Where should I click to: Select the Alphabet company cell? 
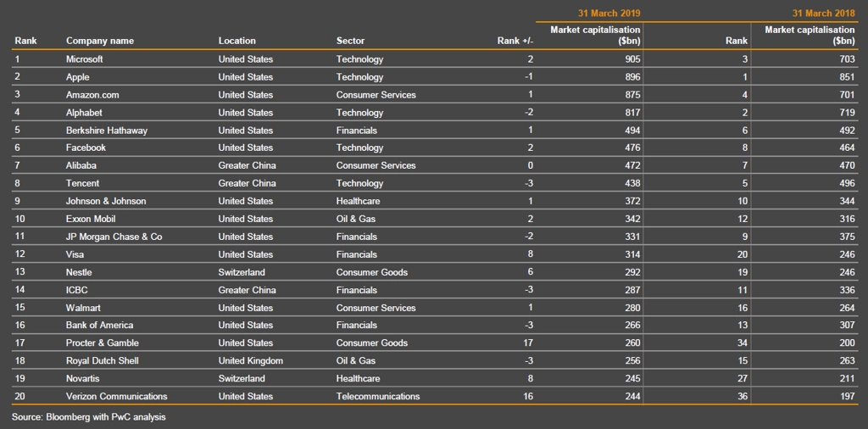click(82, 113)
